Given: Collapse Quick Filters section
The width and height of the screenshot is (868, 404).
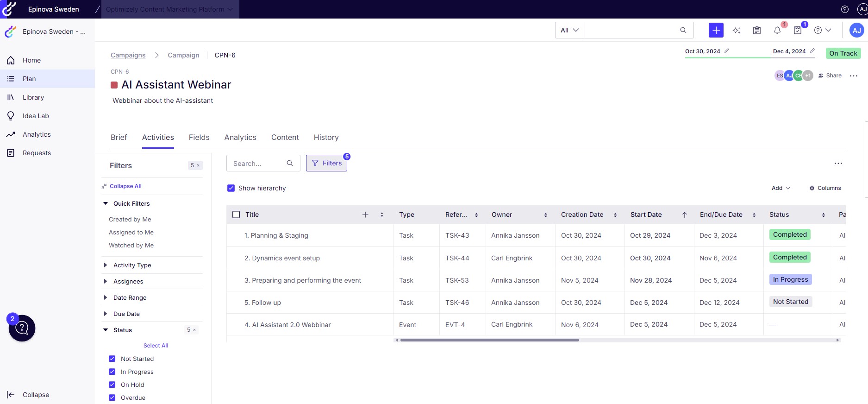Looking at the screenshot, I should coord(106,203).
